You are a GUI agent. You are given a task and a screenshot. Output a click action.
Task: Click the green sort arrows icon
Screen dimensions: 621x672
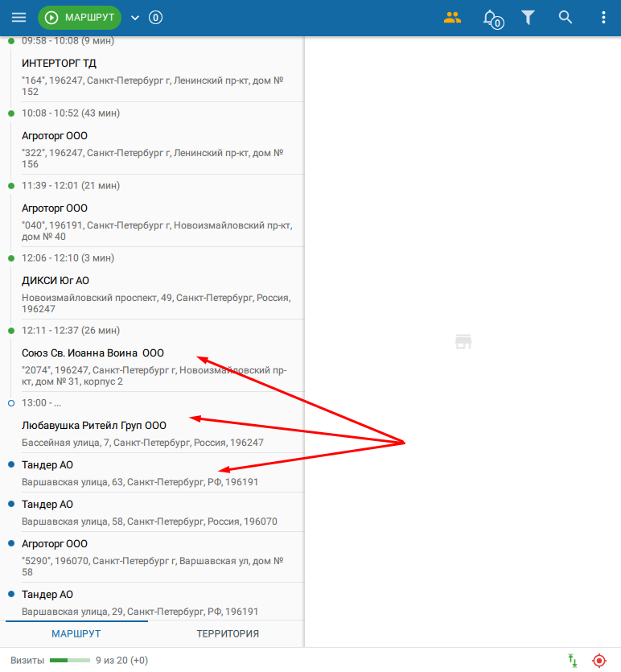click(573, 661)
